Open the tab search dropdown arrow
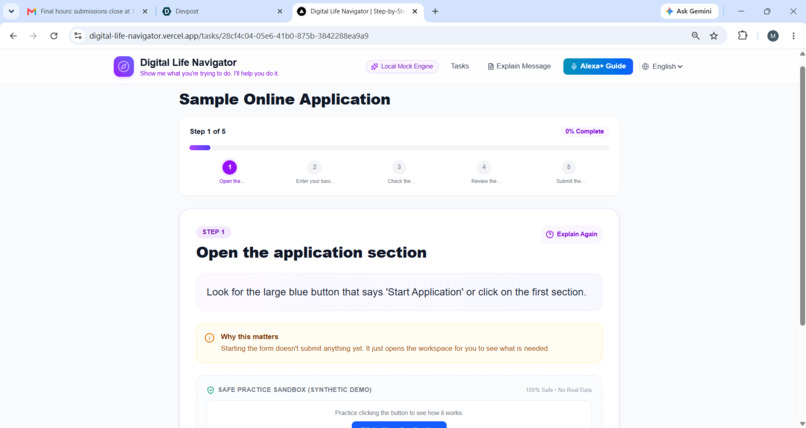Image resolution: width=806 pixels, height=428 pixels. pos(11,11)
